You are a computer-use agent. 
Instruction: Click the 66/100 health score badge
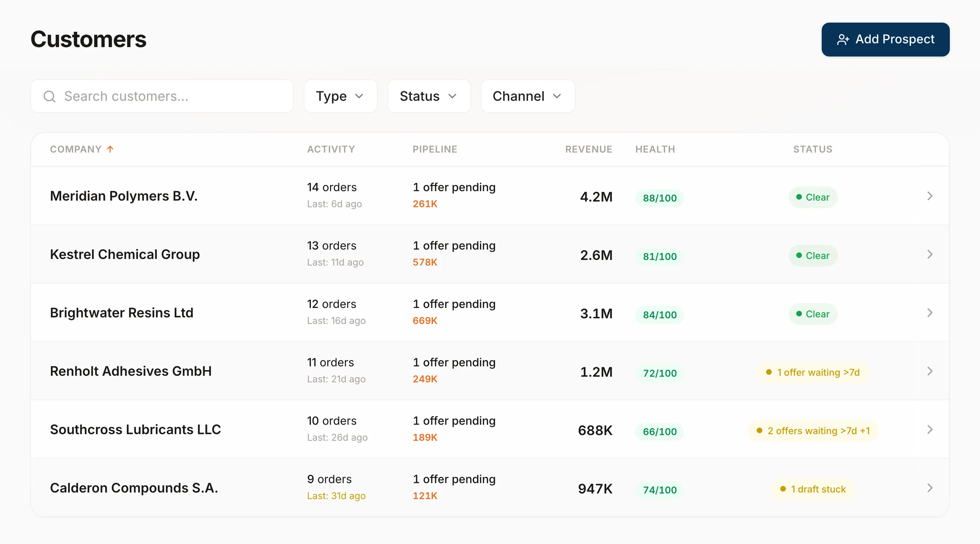[660, 431]
